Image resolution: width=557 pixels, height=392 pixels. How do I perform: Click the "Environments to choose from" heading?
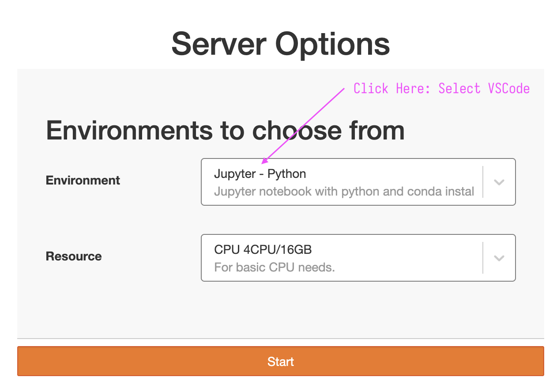point(225,130)
